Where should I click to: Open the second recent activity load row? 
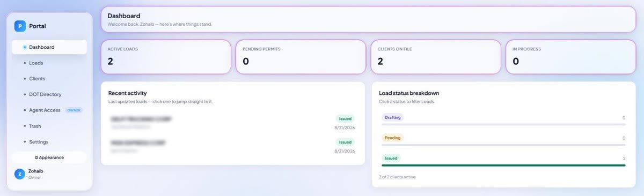232,146
